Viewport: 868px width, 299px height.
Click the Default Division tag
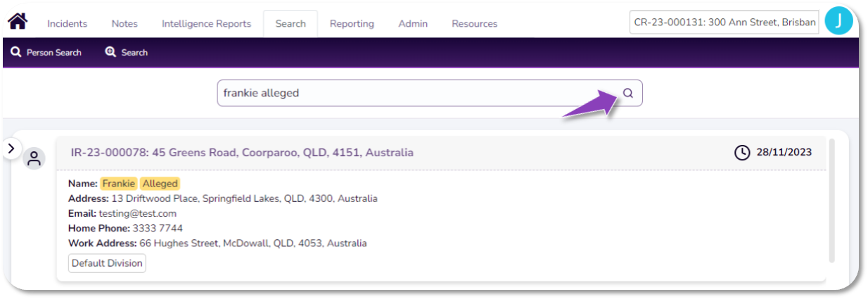(x=107, y=263)
